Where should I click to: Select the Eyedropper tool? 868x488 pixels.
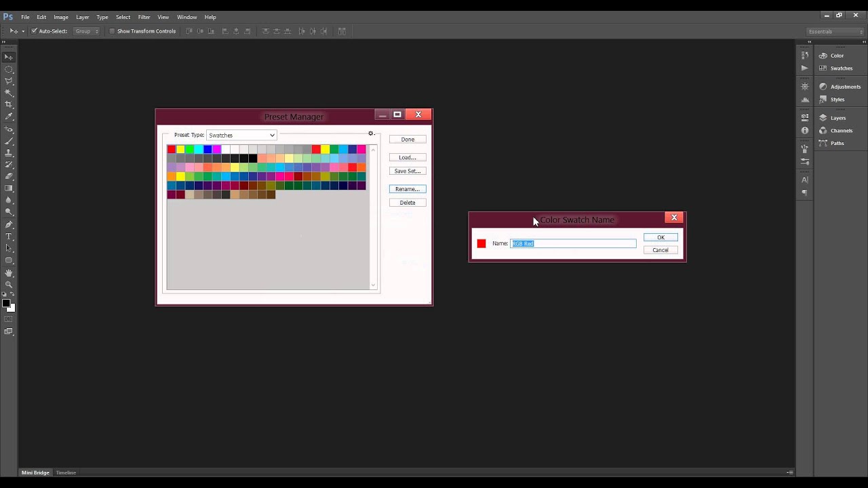click(x=9, y=117)
